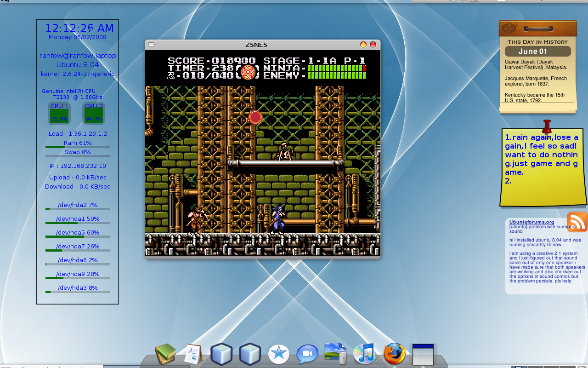Open the blue star dock icon
The image size is (588, 368).
(279, 354)
